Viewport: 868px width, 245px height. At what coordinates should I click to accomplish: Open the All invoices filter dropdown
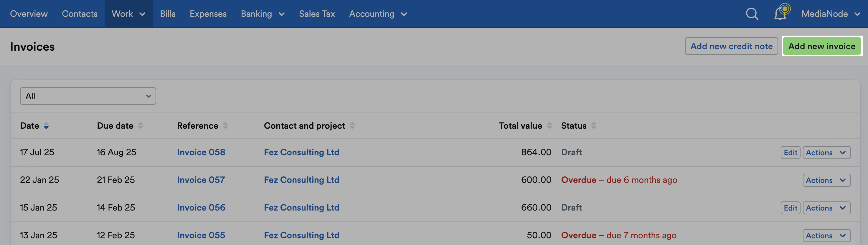point(88,96)
